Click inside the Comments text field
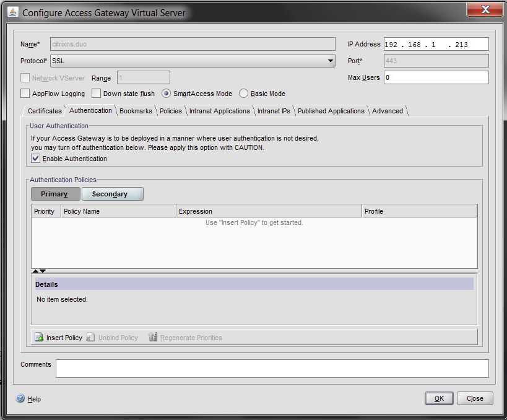 click(x=272, y=368)
